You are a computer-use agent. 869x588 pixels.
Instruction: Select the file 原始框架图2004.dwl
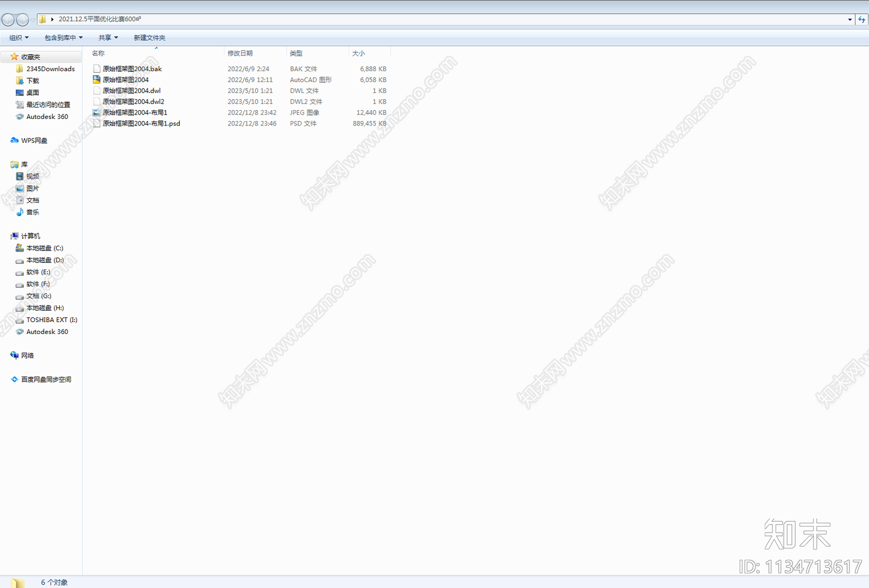131,91
